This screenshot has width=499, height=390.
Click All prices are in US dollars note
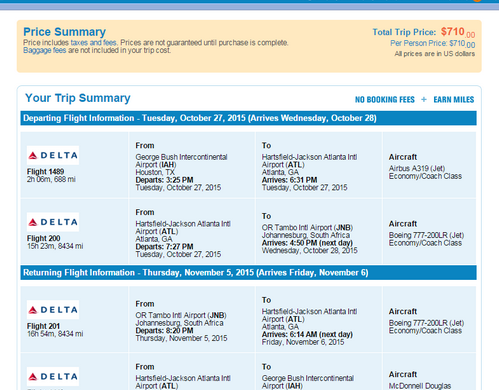click(x=435, y=54)
